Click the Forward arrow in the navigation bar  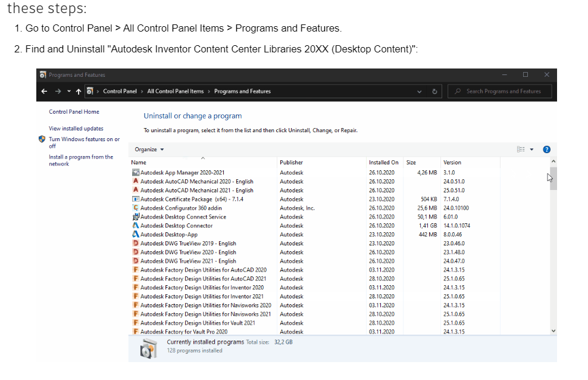[x=58, y=91]
